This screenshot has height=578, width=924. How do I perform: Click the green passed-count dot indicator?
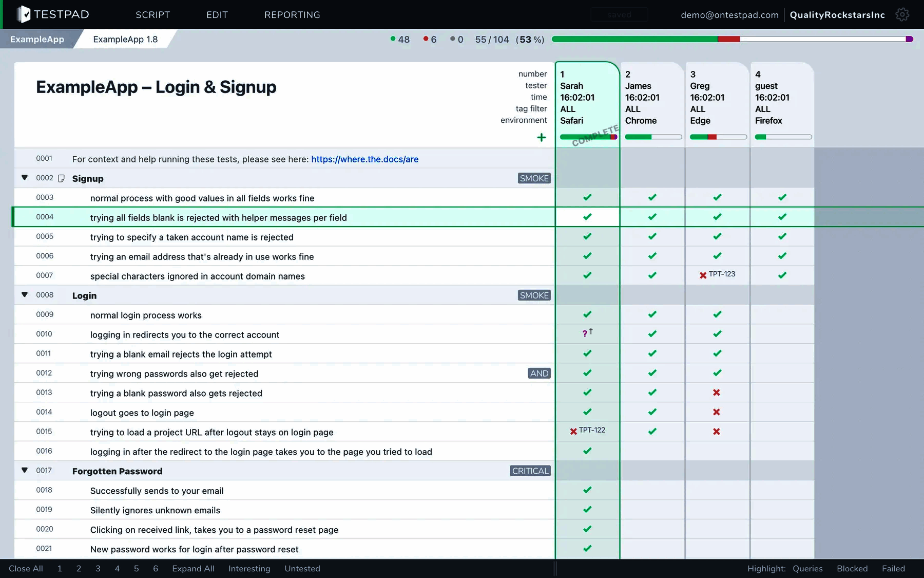[x=393, y=39]
